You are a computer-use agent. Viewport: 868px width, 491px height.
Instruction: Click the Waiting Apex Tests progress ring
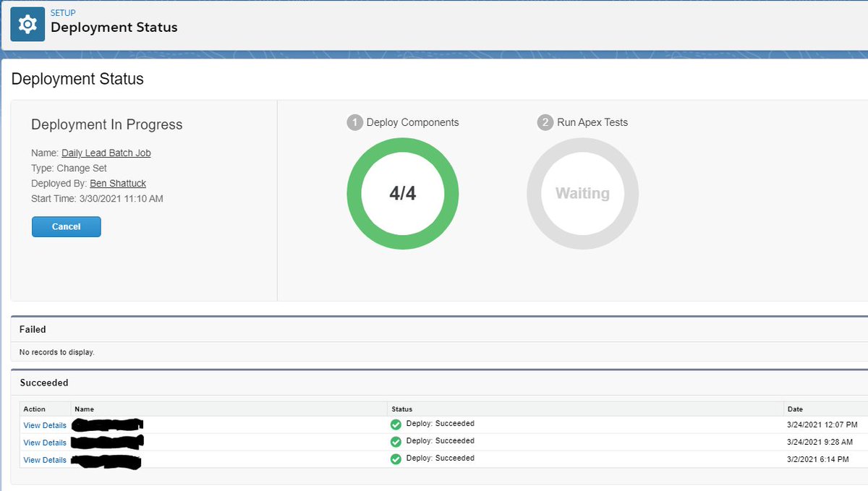pyautogui.click(x=582, y=194)
